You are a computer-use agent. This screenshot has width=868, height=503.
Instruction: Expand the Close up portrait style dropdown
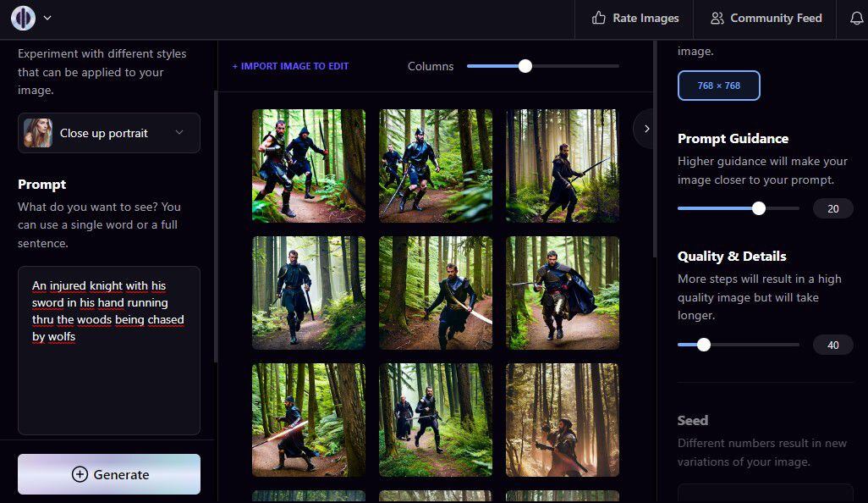pyautogui.click(x=179, y=133)
